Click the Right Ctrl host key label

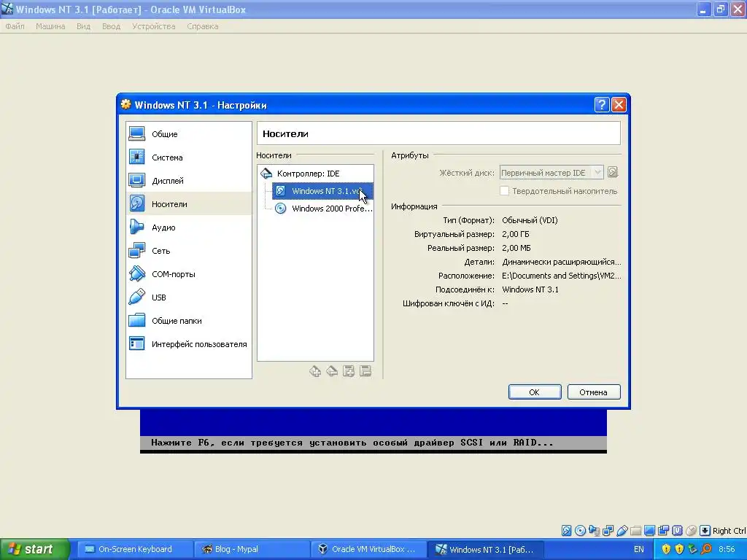click(x=729, y=531)
